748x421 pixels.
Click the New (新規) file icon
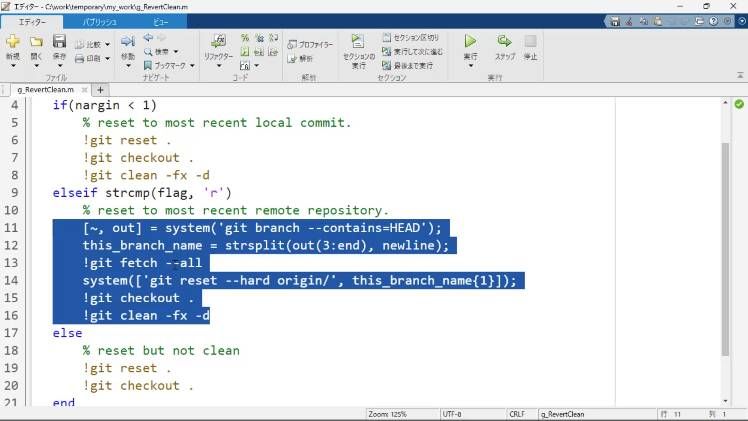coord(13,41)
